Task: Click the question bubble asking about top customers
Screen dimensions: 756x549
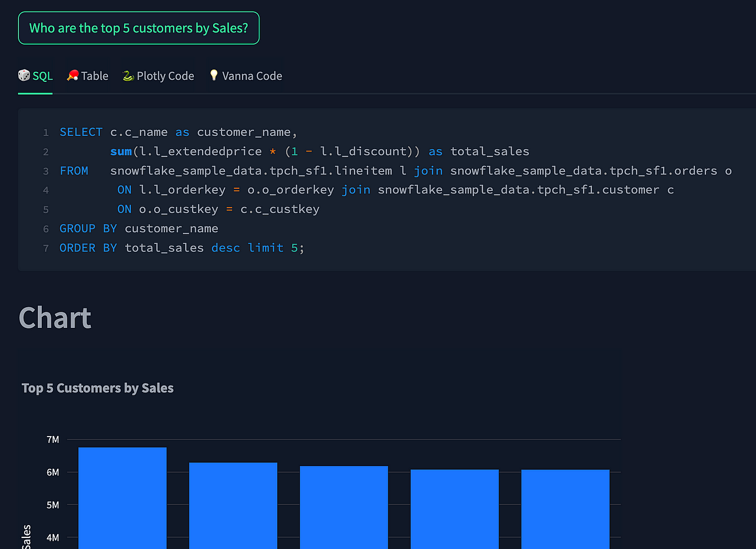Action: click(x=139, y=28)
